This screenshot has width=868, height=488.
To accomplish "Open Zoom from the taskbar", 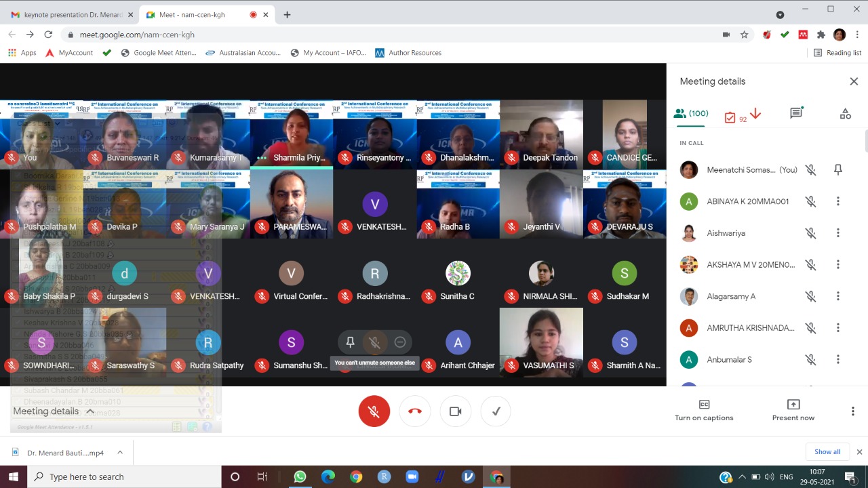I will 412,477.
